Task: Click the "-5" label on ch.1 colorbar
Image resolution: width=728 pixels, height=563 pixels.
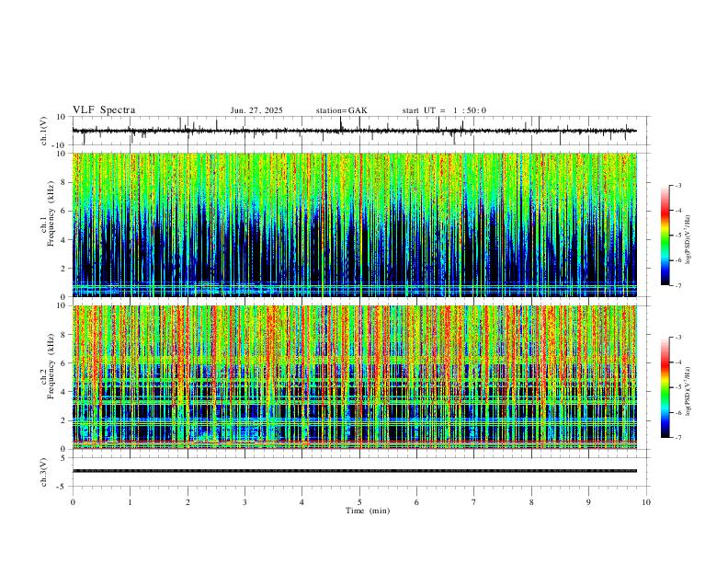Action: [678, 236]
